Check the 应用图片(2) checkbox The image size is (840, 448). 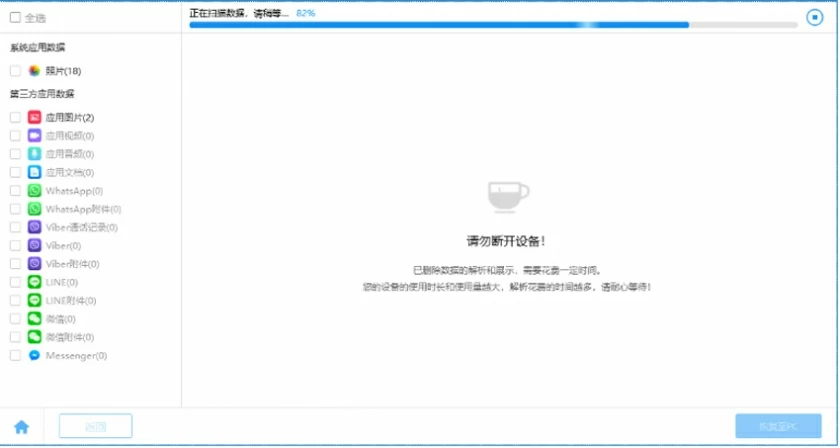click(15, 117)
